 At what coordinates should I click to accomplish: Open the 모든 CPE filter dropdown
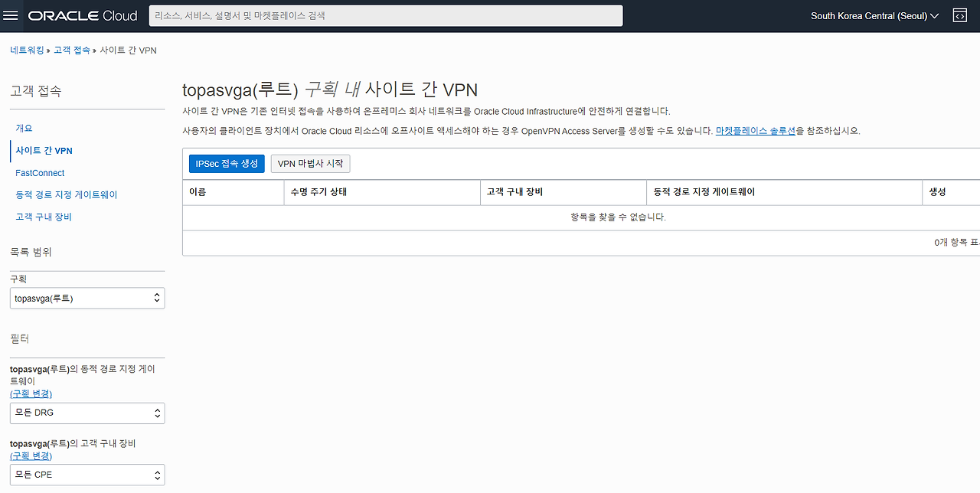click(87, 475)
